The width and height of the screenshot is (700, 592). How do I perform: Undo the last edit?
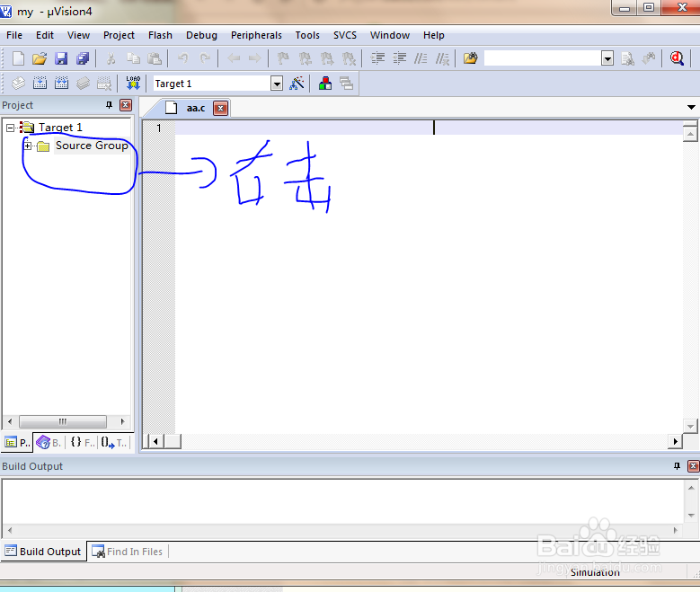coord(183,58)
